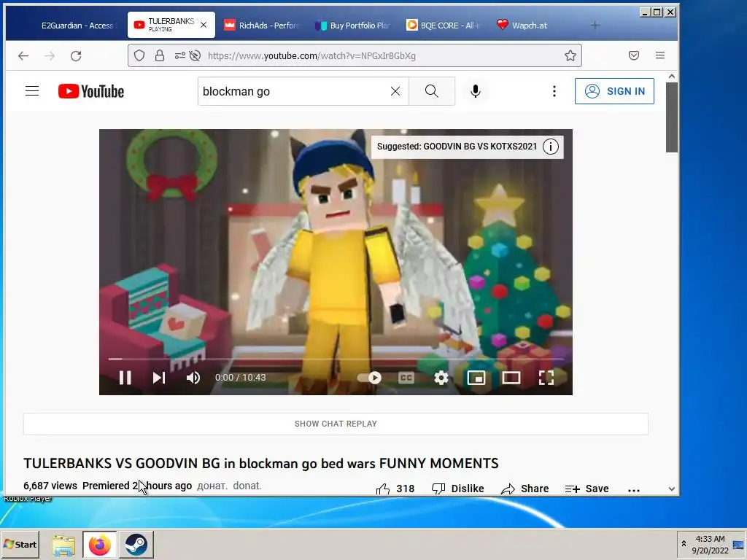747x560 pixels.
Task: Switch to RichAds tab
Action: pyautogui.click(x=261, y=26)
